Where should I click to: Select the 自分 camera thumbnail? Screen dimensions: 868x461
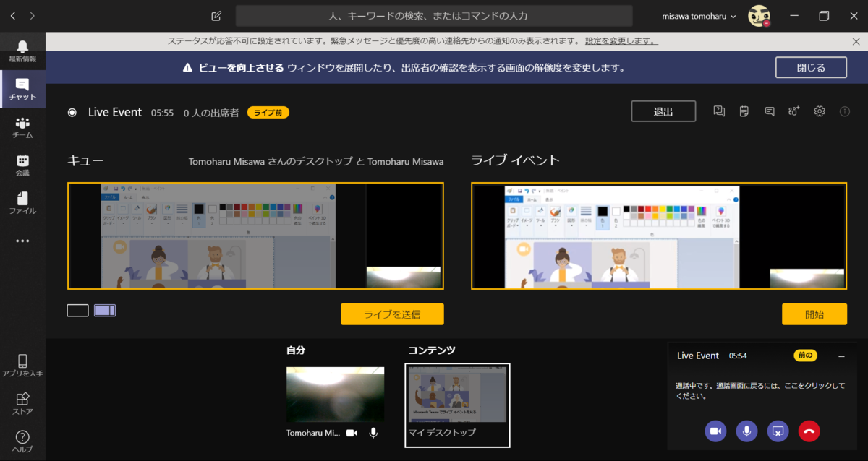tap(335, 395)
